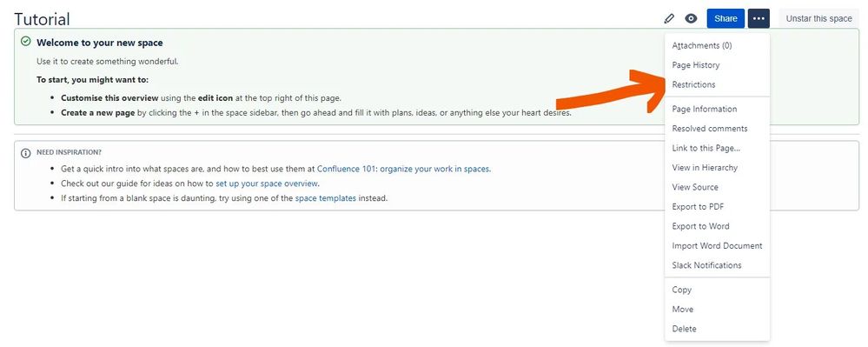Toggle the eye watch page icon
Screen dimensions: 868x347
click(x=691, y=18)
